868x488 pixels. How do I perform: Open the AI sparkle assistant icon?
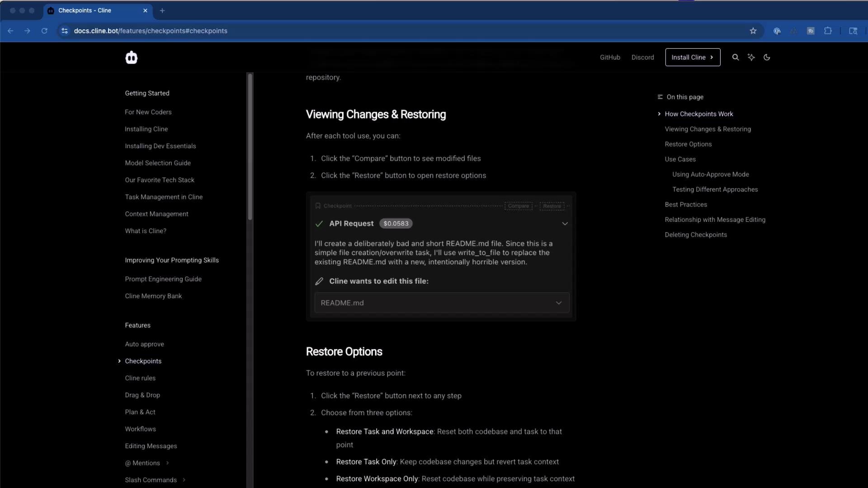(x=751, y=57)
